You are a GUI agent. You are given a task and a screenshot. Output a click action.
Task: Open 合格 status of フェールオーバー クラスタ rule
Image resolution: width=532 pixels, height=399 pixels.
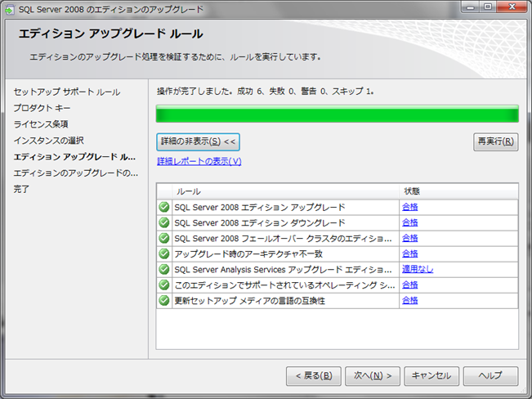pyautogui.click(x=410, y=238)
